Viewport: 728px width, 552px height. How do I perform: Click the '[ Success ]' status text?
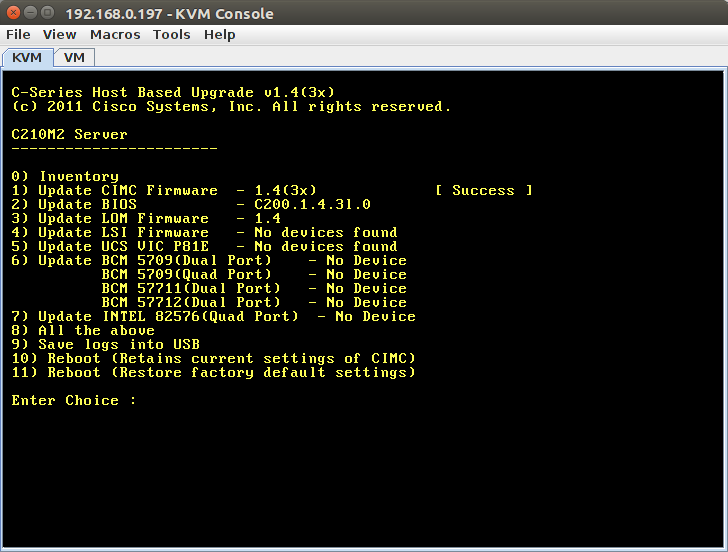(484, 190)
